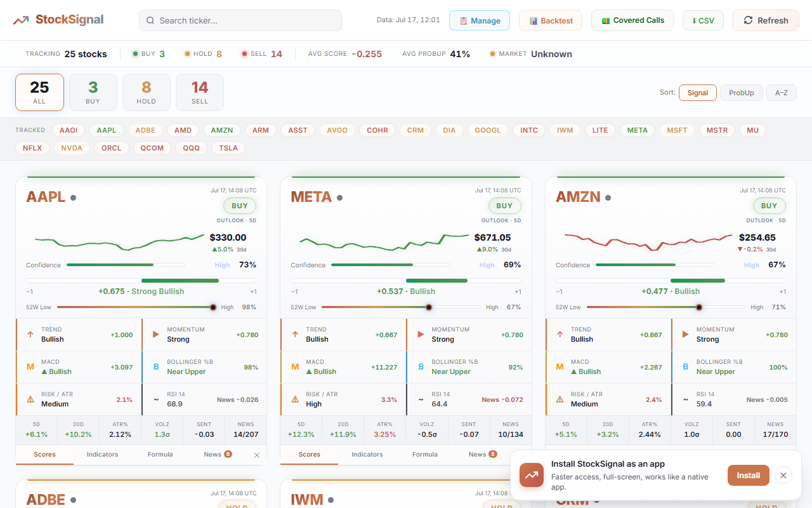Click the momentum play icon in META card
812x508 pixels.
[x=420, y=334]
